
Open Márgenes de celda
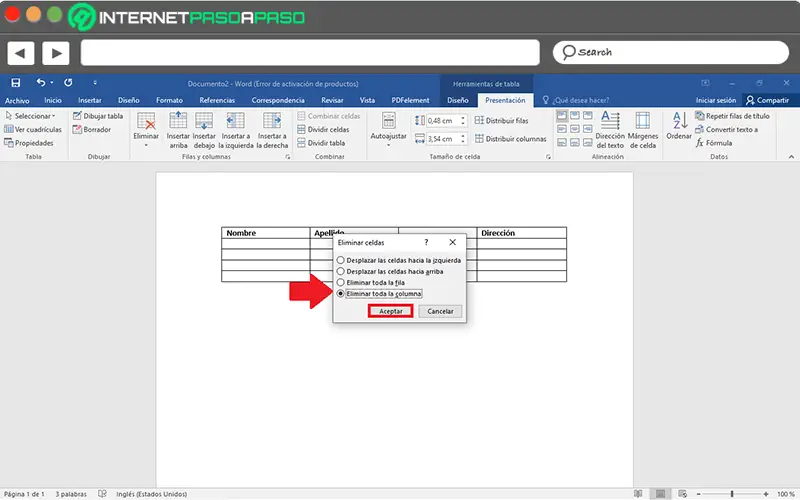coord(643,130)
